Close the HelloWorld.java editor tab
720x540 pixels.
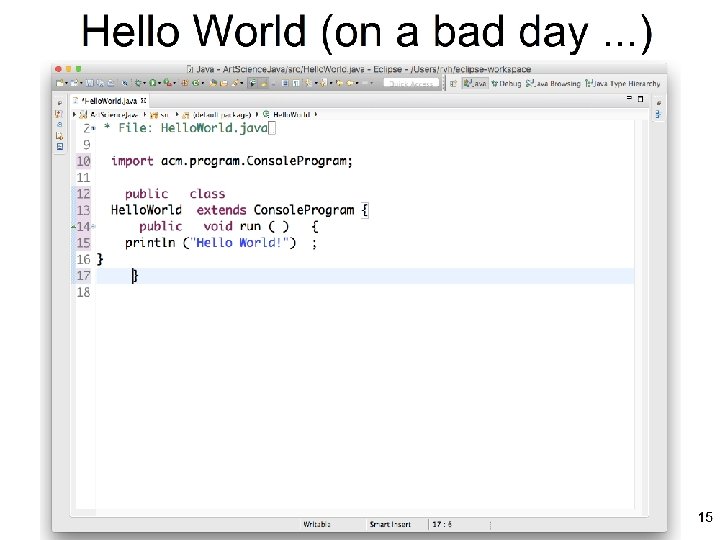[143, 100]
